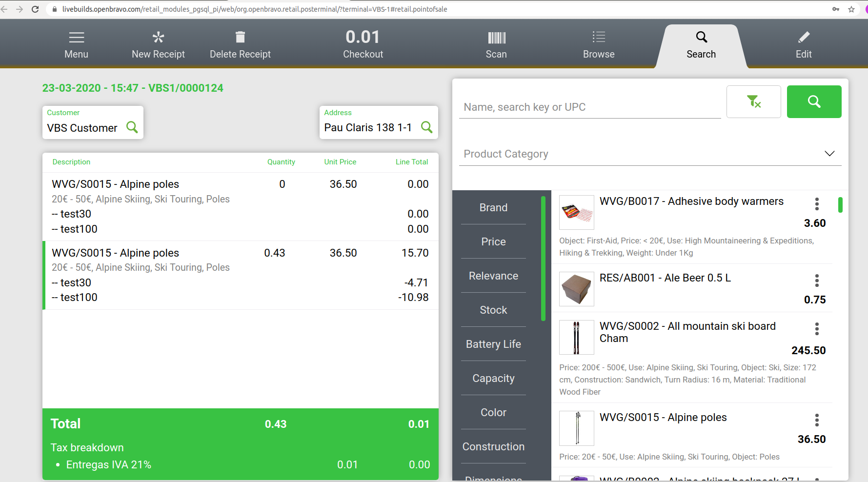Click the address search magnifier icon
The image size is (868, 482).
[x=426, y=127]
